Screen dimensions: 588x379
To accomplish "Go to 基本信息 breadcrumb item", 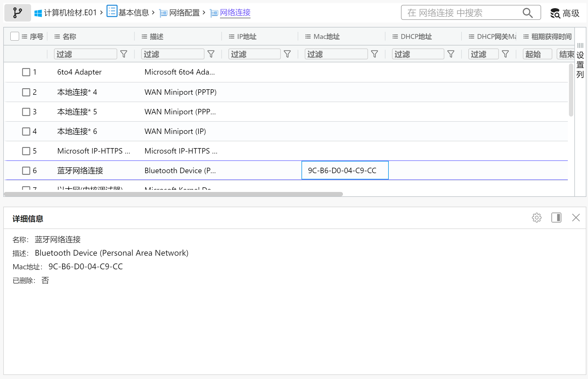I will pos(133,13).
